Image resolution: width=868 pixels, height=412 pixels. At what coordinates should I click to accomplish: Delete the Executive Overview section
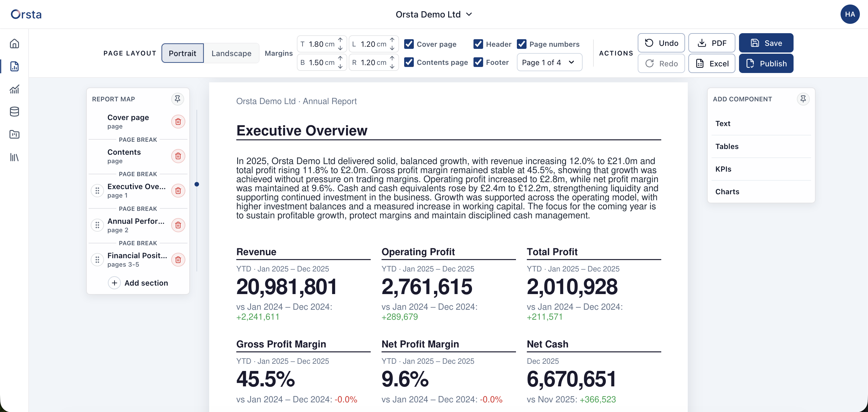pos(178,191)
